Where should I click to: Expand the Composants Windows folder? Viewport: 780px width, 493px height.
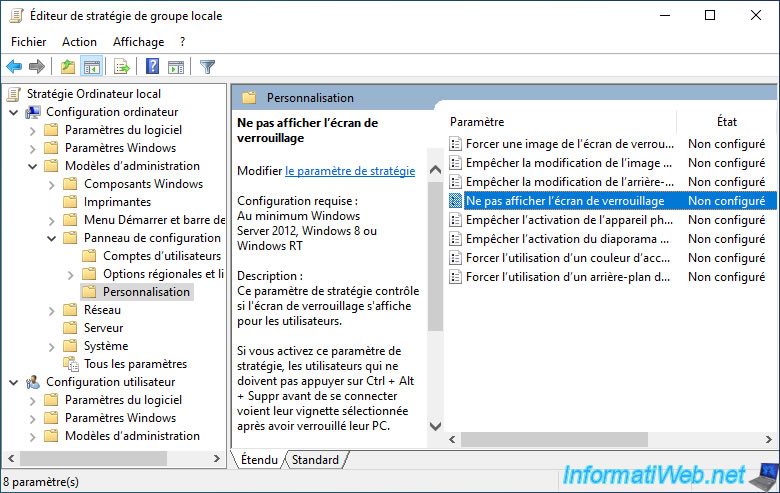(51, 184)
